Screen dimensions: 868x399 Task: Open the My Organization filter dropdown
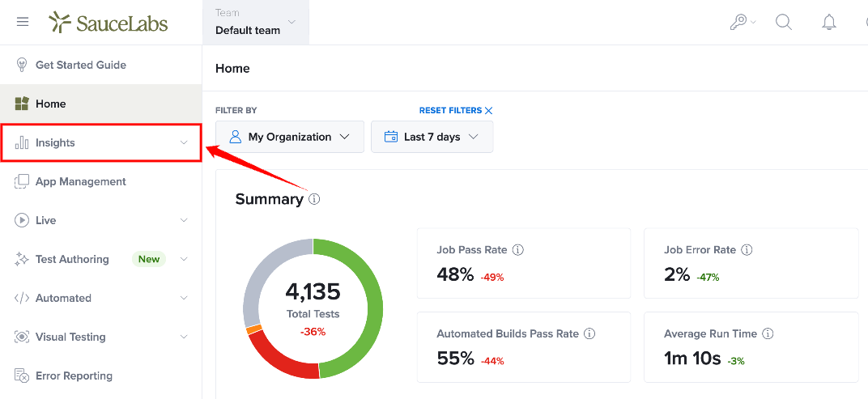(290, 137)
